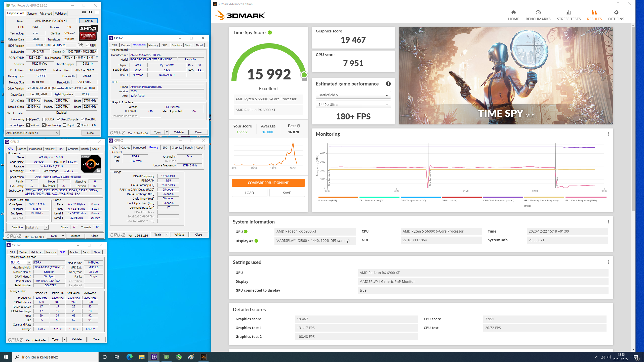Click the Time Spy benchmark thumbnail image
The height and width of the screenshot is (362, 644).
click(x=506, y=76)
